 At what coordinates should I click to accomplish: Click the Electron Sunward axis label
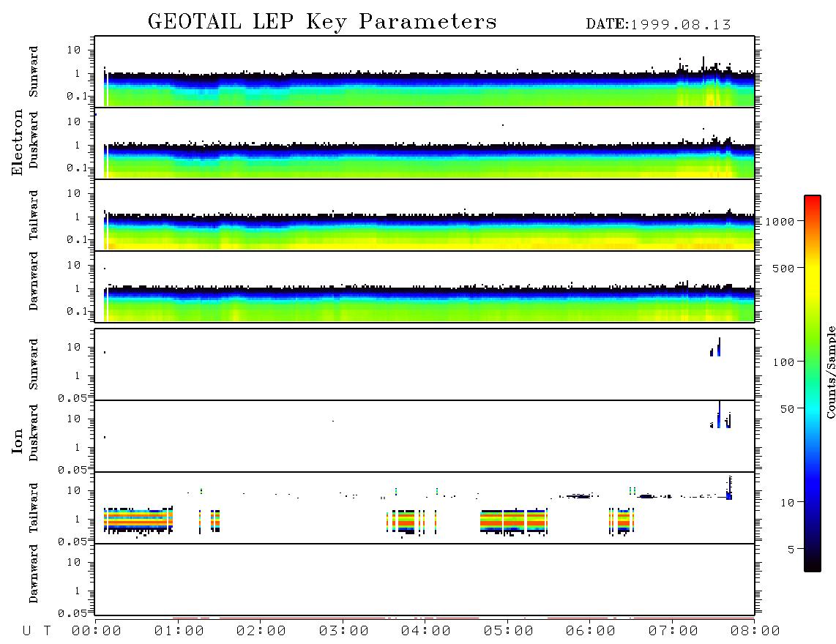point(34,72)
